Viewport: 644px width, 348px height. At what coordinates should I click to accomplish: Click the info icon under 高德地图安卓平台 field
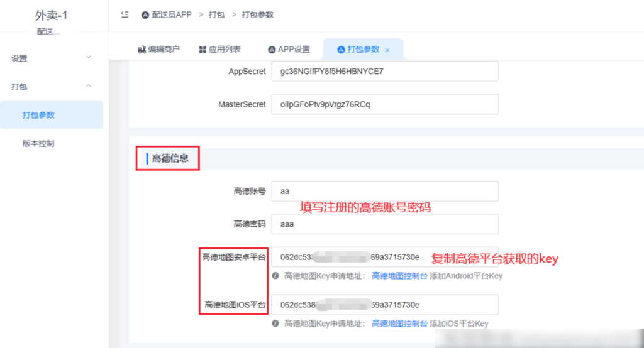tap(275, 275)
